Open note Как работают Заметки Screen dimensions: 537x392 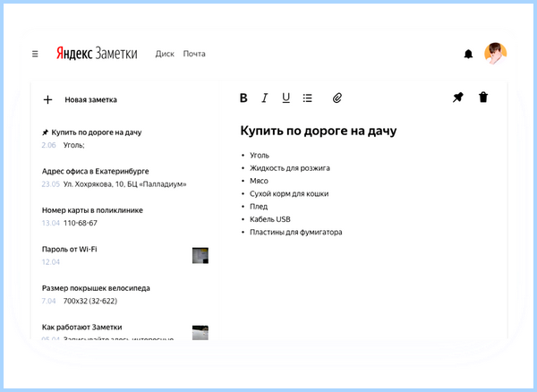125,331
